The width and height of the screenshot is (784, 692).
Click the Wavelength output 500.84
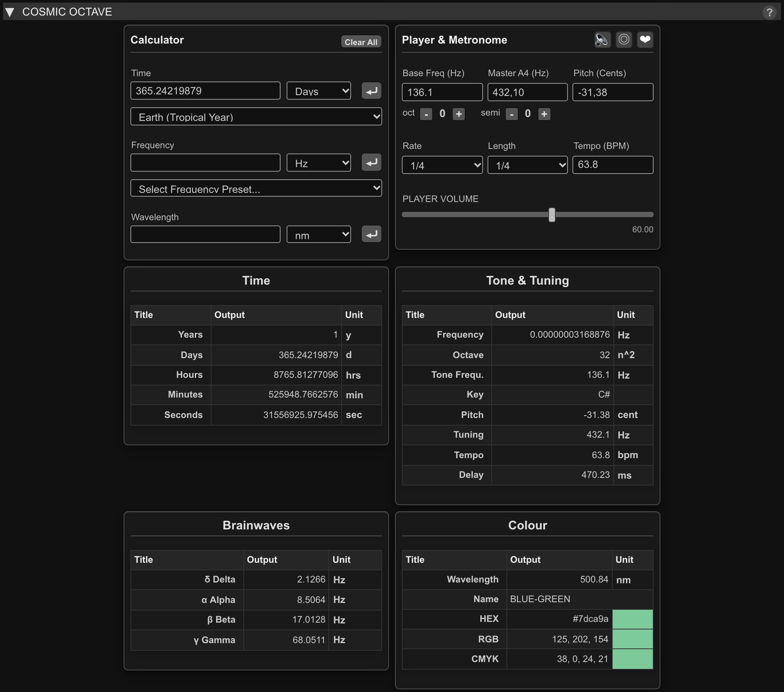pos(594,579)
